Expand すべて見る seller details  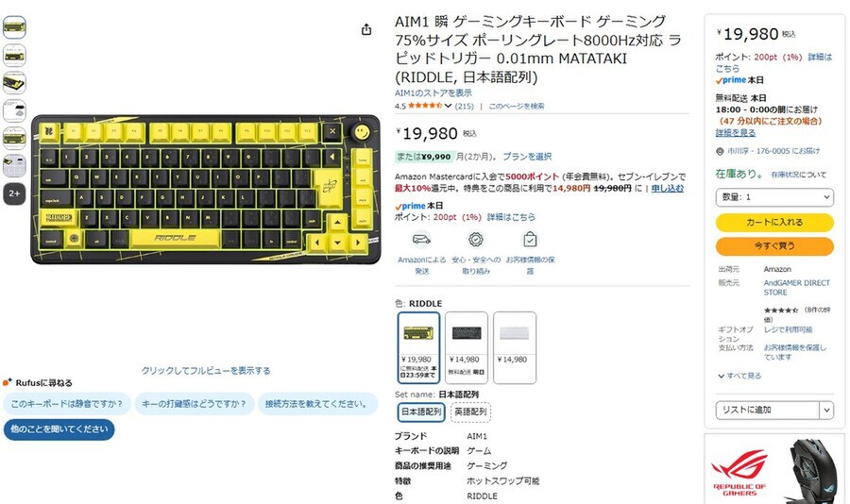click(x=739, y=376)
